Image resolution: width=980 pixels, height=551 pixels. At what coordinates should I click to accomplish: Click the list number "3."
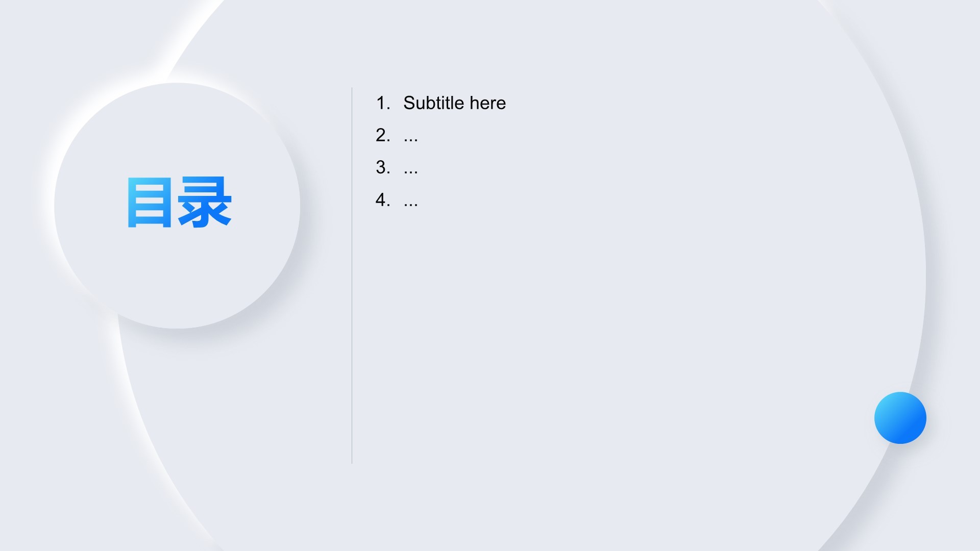tap(383, 167)
